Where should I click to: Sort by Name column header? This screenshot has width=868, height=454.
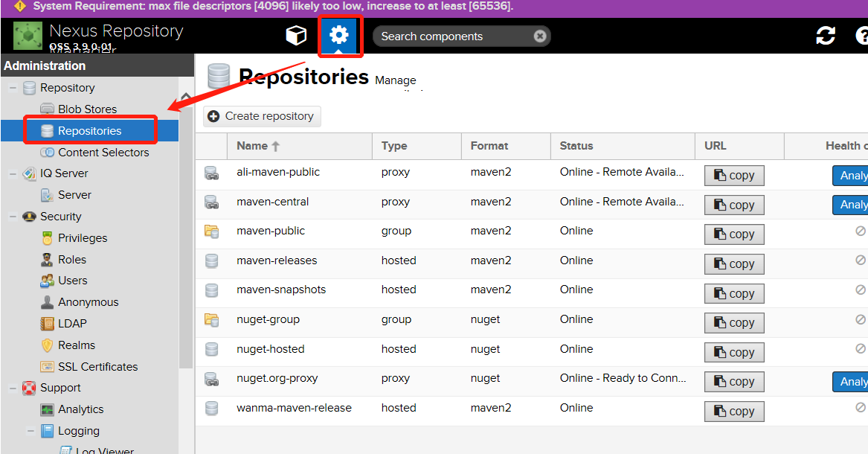pos(300,146)
